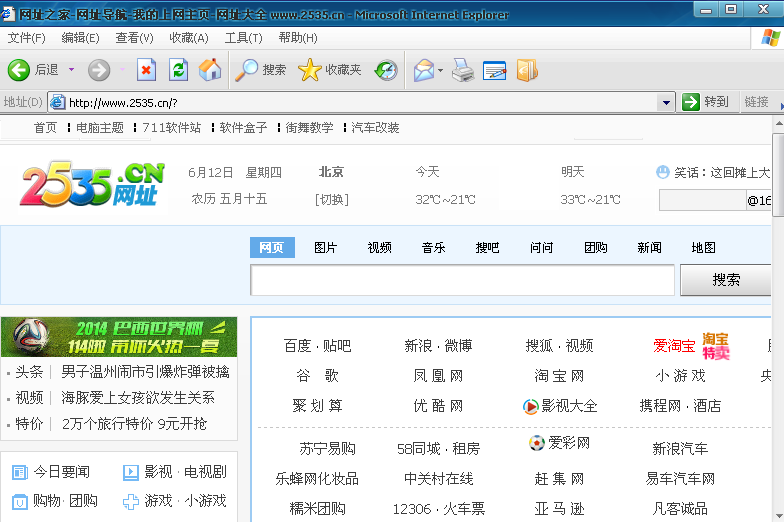Open the 帮助(H) menu

coord(298,38)
